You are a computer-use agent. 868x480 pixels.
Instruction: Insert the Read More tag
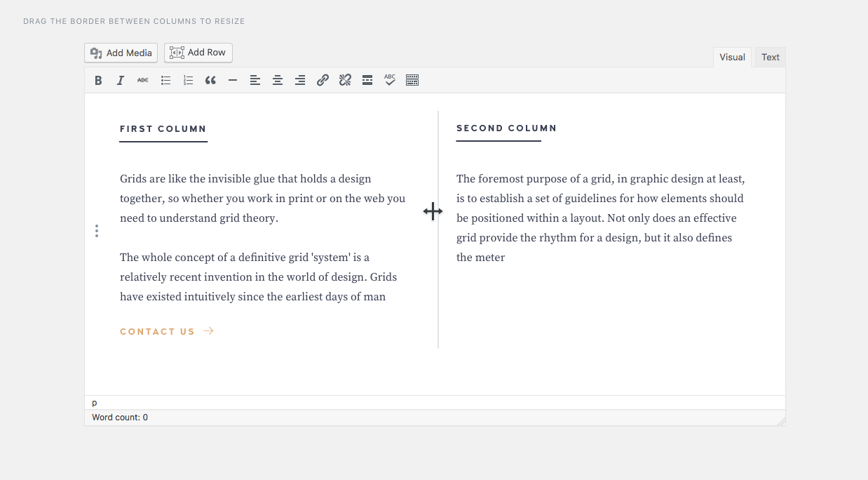pos(367,81)
